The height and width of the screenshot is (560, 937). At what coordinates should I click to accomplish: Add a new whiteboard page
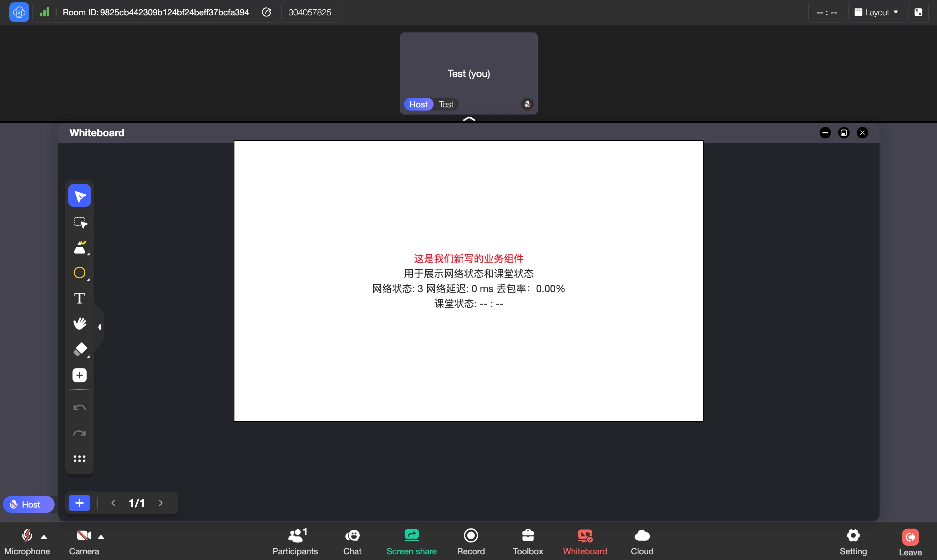[79, 503]
